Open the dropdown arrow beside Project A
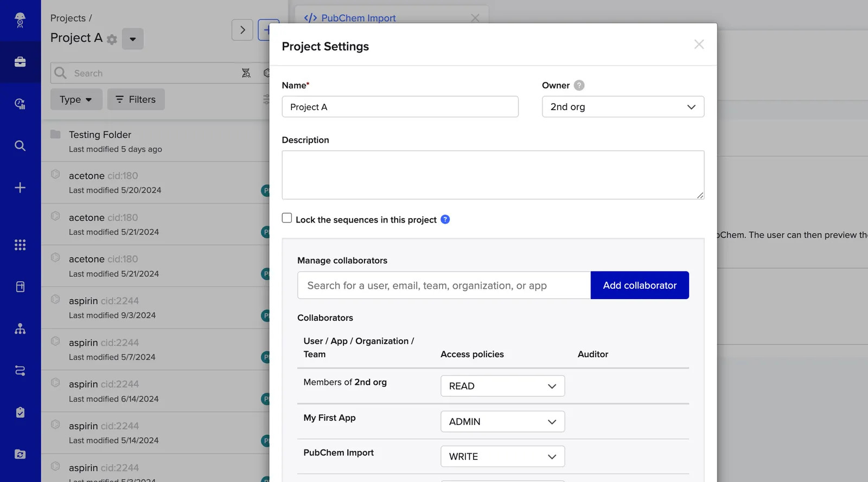868x482 pixels. pos(132,39)
